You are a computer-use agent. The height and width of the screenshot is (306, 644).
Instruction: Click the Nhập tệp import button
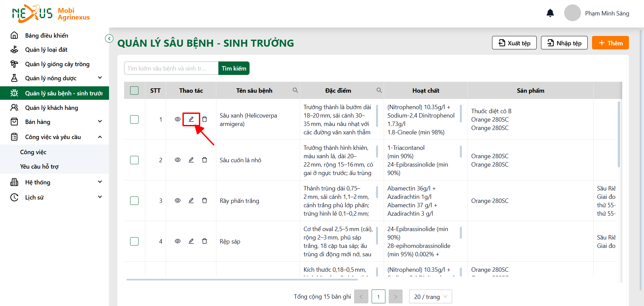click(564, 43)
